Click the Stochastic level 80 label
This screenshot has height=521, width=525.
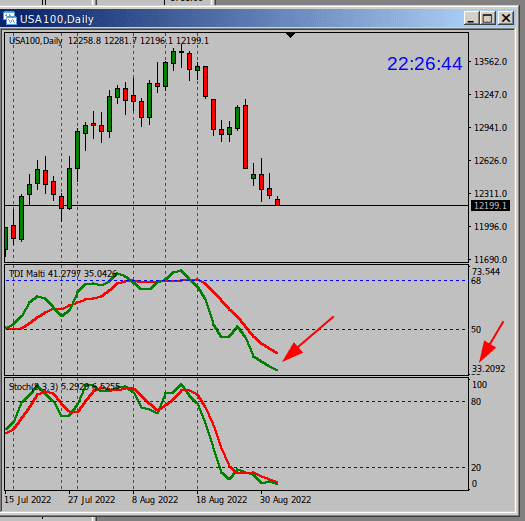point(476,402)
